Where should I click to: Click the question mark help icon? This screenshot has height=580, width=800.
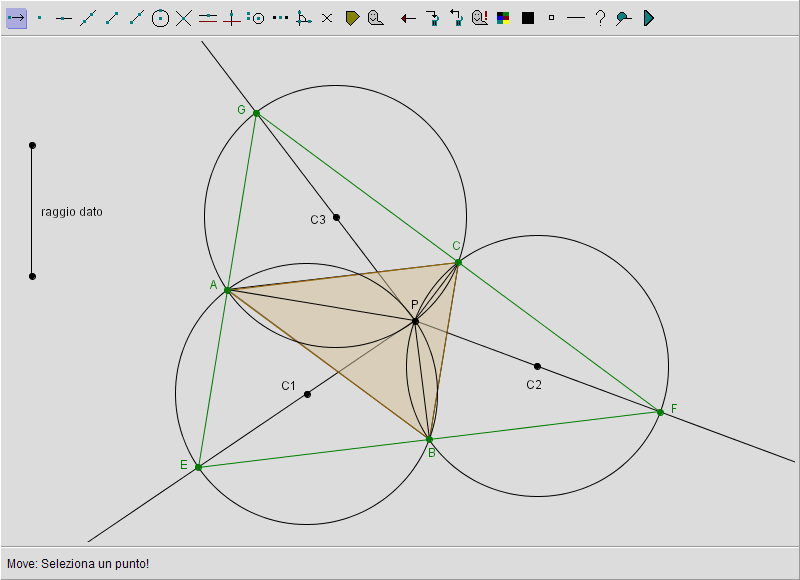pos(601,18)
